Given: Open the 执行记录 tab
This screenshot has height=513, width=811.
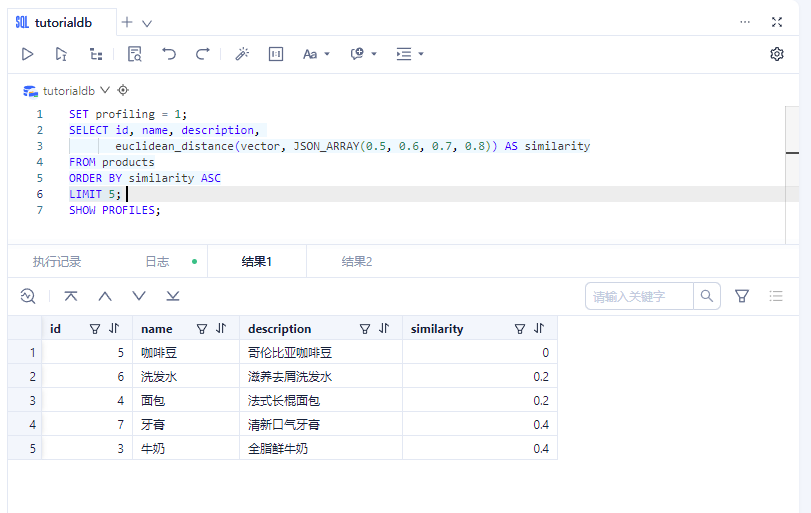Looking at the screenshot, I should 57,262.
